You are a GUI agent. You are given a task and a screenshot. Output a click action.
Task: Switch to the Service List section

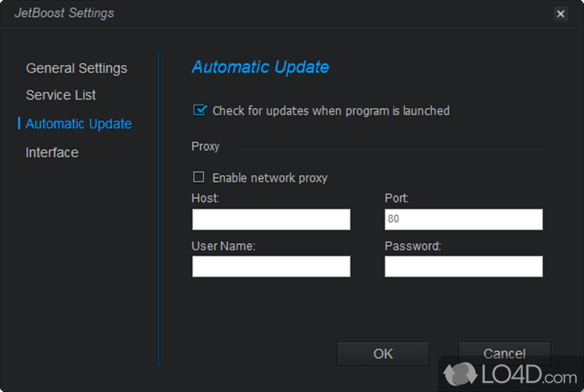click(x=61, y=95)
